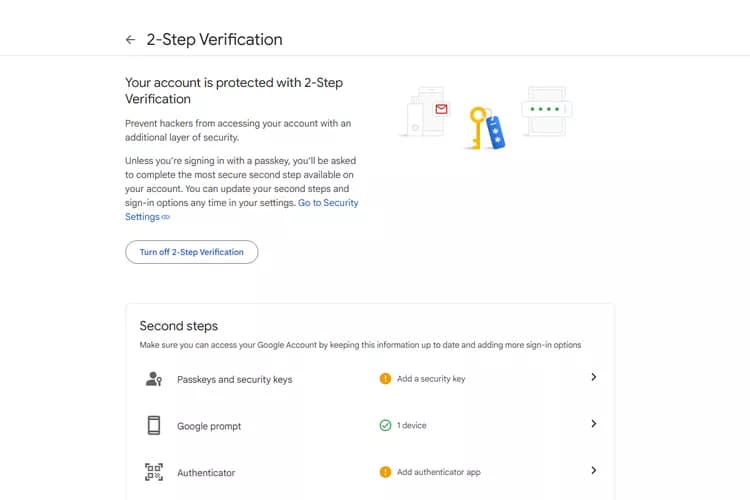The image size is (750, 500).
Task: Open the Google prompt option
Action: click(x=370, y=425)
